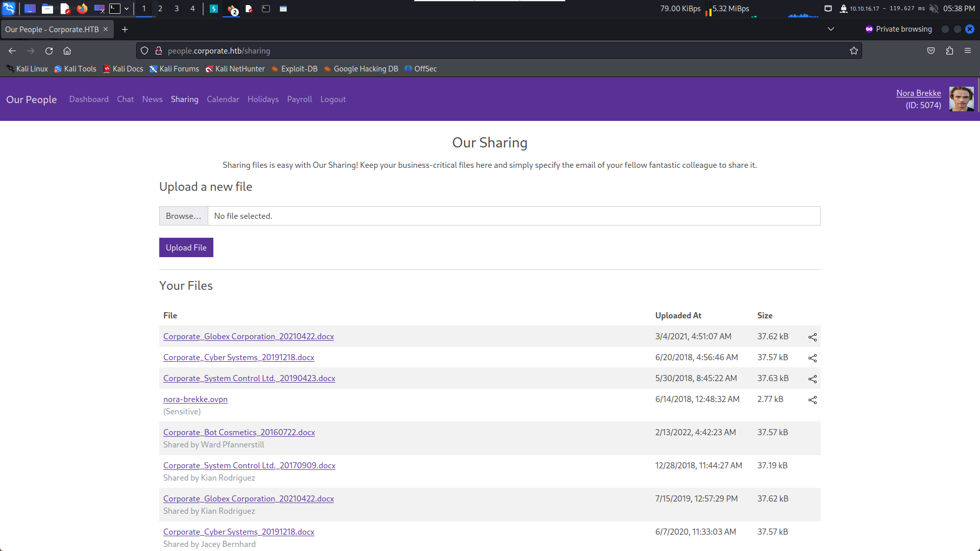The height and width of the screenshot is (551, 980).
Task: Show site shield tracking protection info
Action: 144,51
